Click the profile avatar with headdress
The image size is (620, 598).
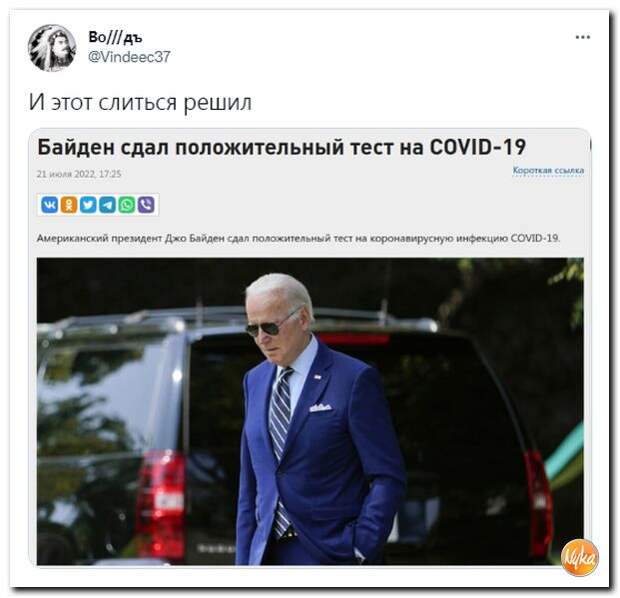52,48
